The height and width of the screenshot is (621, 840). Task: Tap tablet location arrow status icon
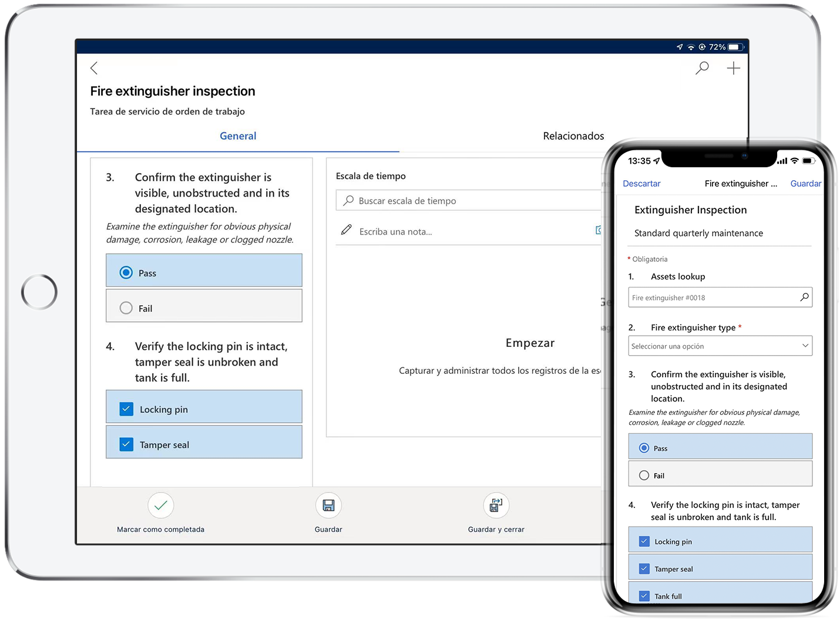680,47
